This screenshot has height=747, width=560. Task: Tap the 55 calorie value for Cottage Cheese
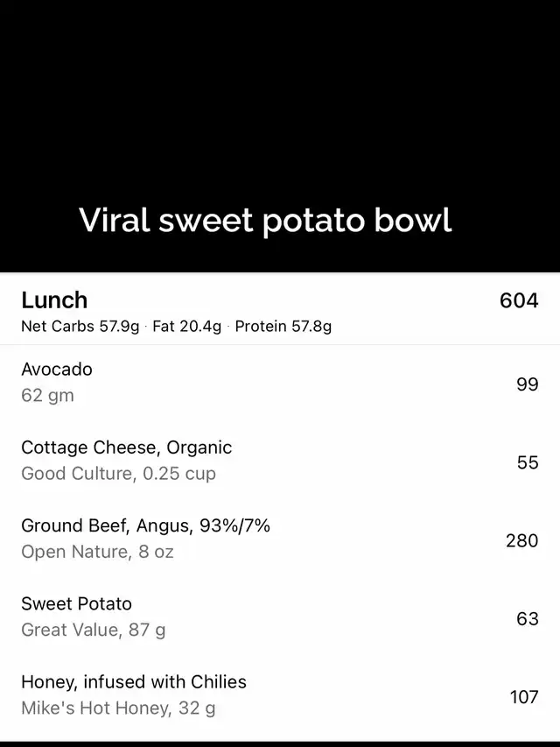527,462
